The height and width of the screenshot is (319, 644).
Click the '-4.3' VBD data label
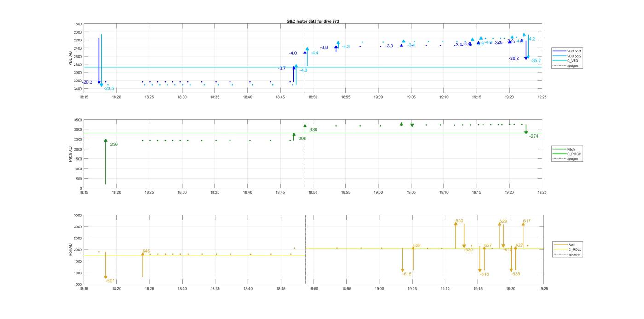(x=345, y=46)
